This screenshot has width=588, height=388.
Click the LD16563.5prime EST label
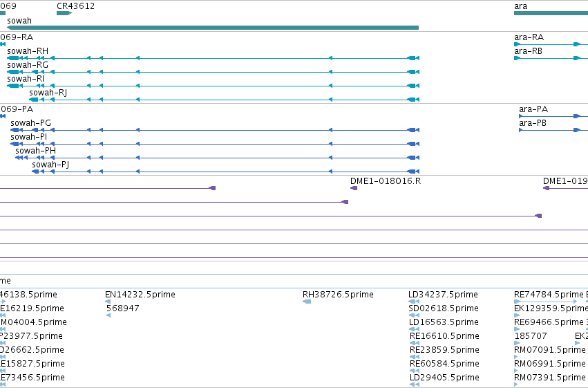444,322
